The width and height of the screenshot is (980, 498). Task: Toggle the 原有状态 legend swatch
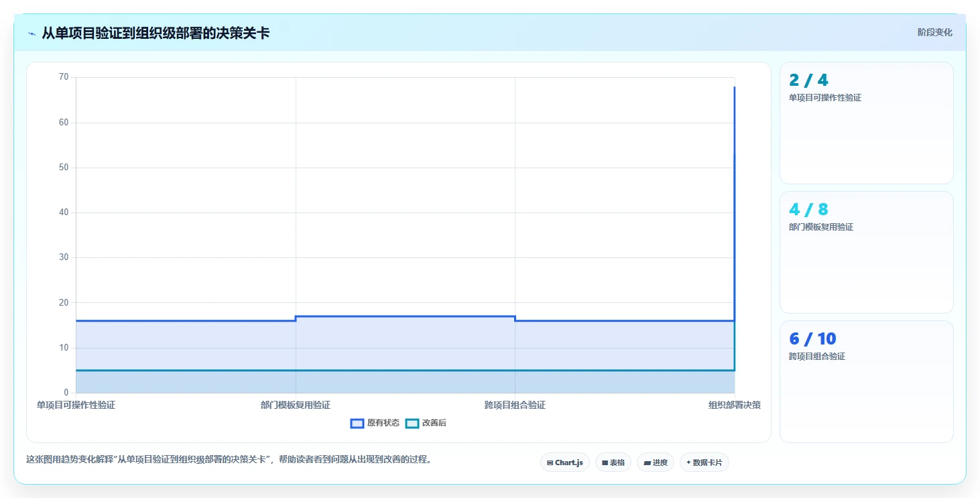coord(357,423)
